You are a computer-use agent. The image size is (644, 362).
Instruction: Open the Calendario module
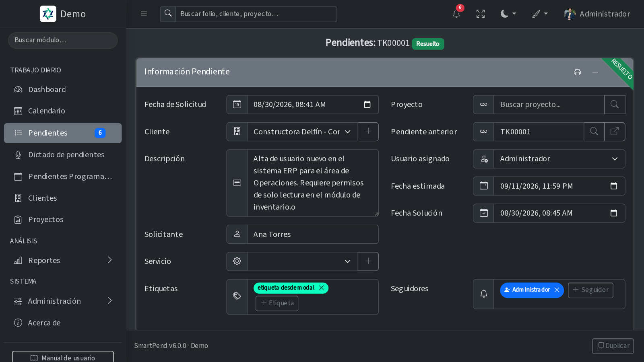tap(63, 111)
